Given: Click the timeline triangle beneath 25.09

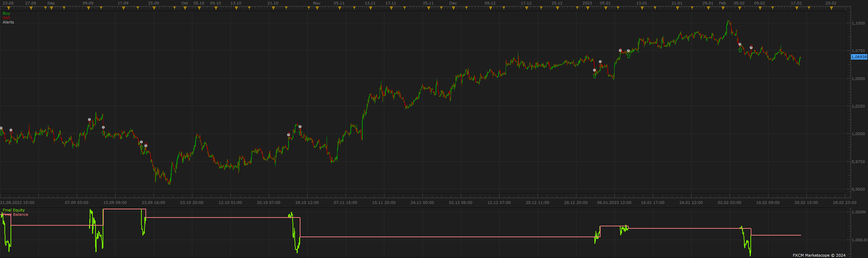Looking at the screenshot, I should point(154,8).
